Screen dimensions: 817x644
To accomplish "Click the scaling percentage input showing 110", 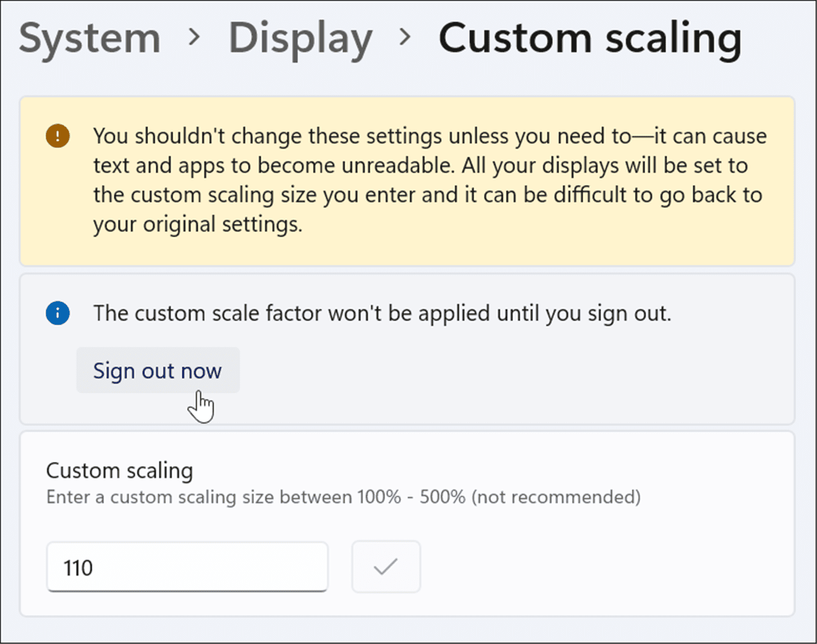I will (x=186, y=566).
